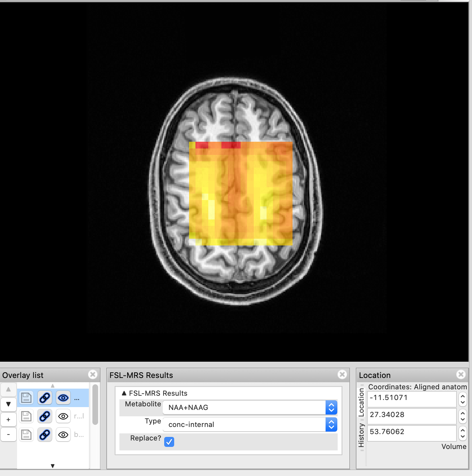Close the FSL-MRS Results panel
This screenshot has width=472, height=476.
tap(342, 374)
